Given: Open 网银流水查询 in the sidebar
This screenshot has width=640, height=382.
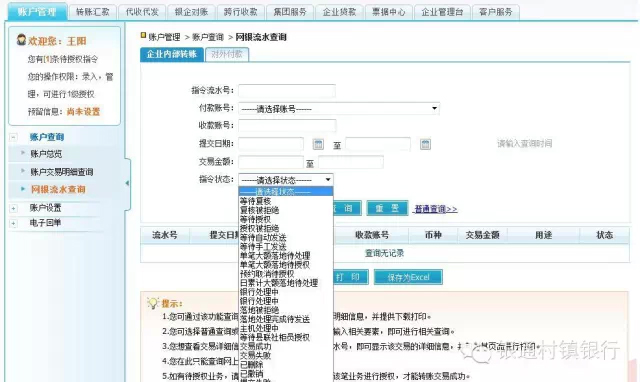Looking at the screenshot, I should click(58, 189).
